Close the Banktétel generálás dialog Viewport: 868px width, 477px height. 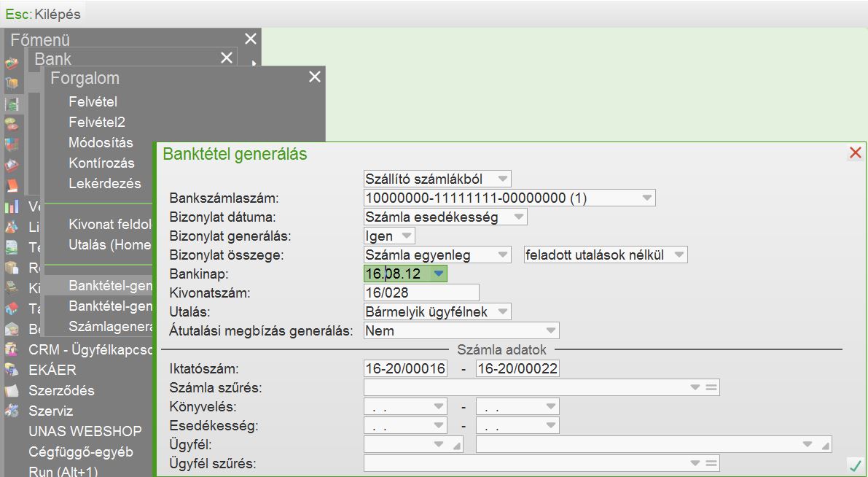[856, 153]
